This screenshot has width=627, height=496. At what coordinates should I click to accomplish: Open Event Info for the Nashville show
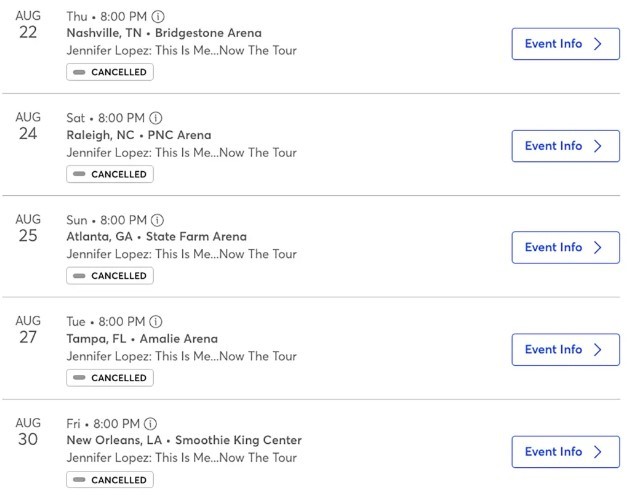click(x=565, y=44)
